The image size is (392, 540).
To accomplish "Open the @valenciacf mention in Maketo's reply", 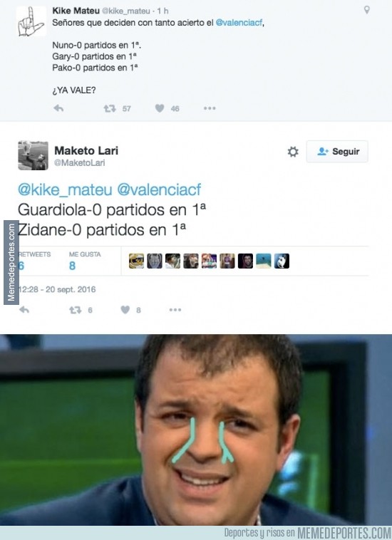I will click(159, 189).
